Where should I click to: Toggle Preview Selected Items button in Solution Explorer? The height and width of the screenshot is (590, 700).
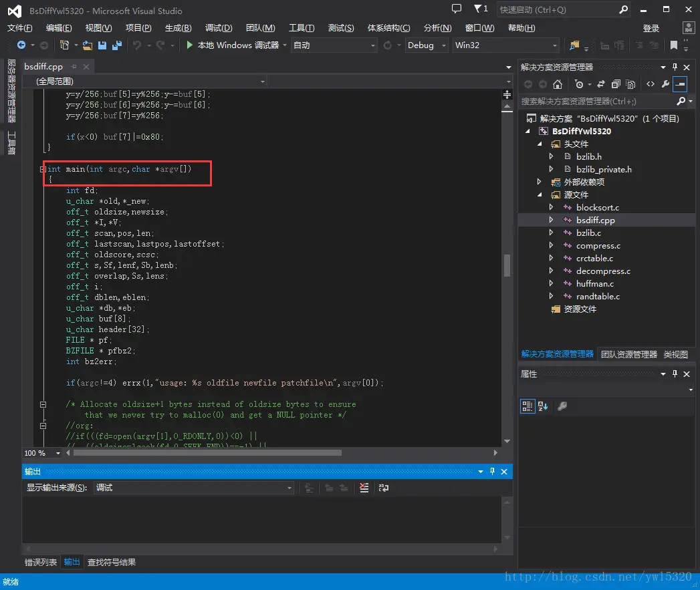[x=680, y=84]
